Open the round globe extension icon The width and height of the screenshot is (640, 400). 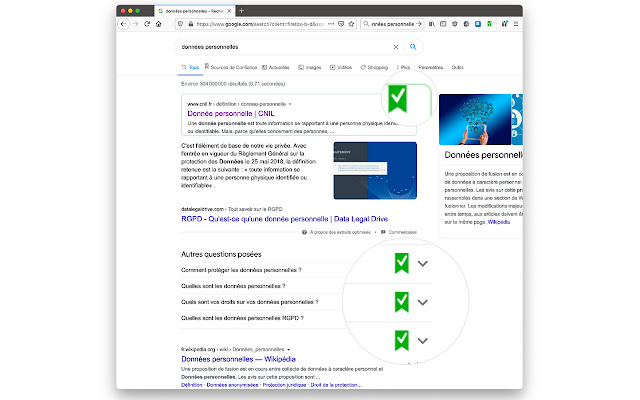pyautogui.click(x=466, y=24)
